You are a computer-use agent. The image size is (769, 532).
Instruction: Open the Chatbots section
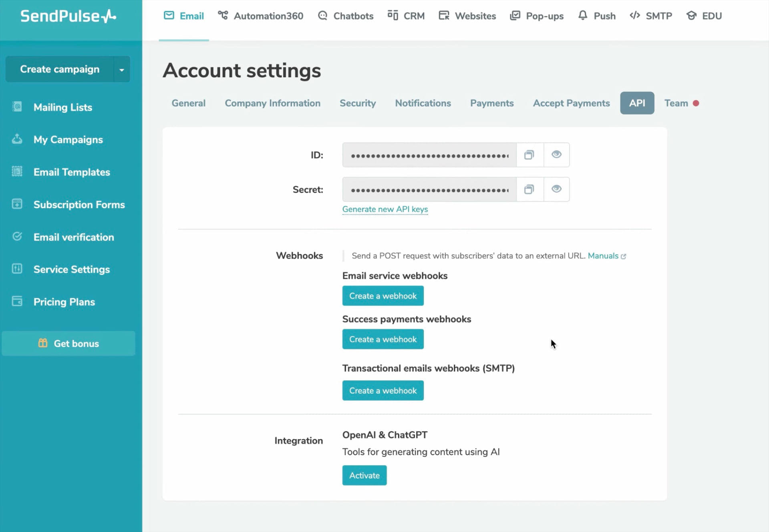coord(346,16)
